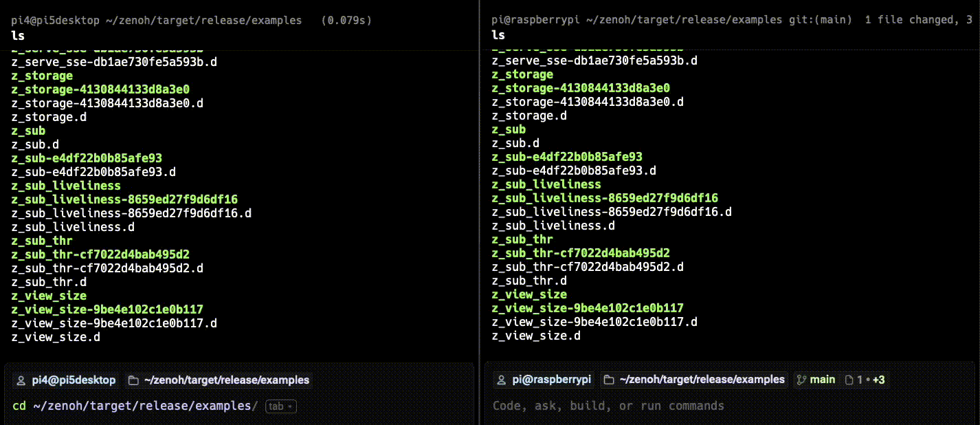Select z_view_size.d in right pane
Screen dimensions: 980x425
[x=536, y=336]
